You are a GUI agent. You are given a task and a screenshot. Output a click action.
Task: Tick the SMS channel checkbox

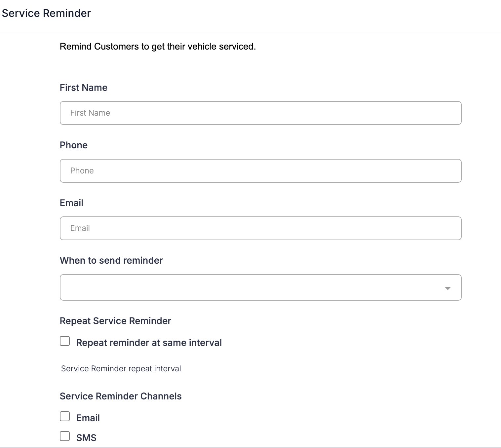(65, 436)
